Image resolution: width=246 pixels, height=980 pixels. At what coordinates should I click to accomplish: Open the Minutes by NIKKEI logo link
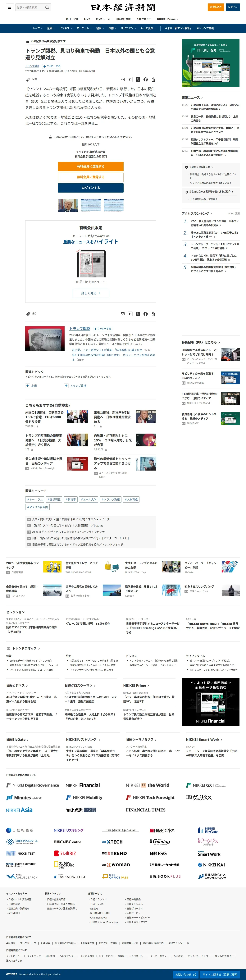[x=24, y=798]
